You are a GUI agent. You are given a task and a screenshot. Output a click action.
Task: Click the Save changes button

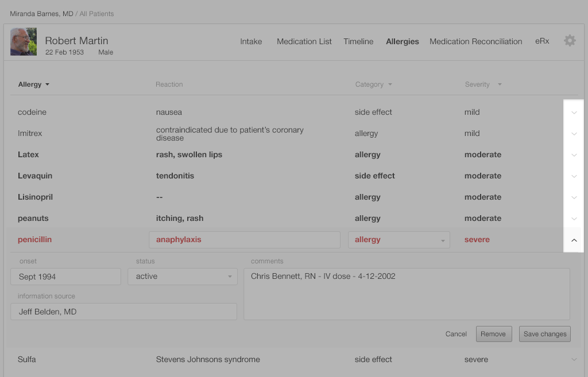[x=544, y=334]
